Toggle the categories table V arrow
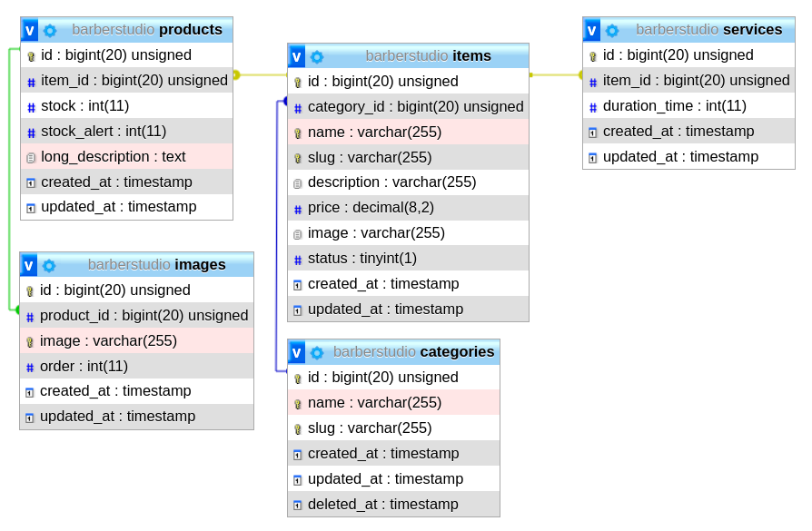The image size is (812, 531). click(x=297, y=352)
